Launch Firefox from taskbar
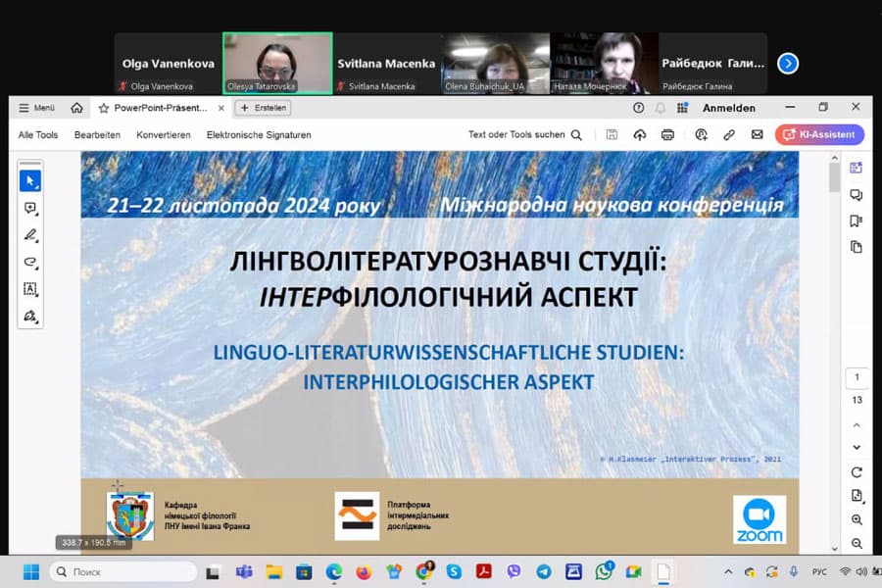The image size is (882, 588). point(364,571)
